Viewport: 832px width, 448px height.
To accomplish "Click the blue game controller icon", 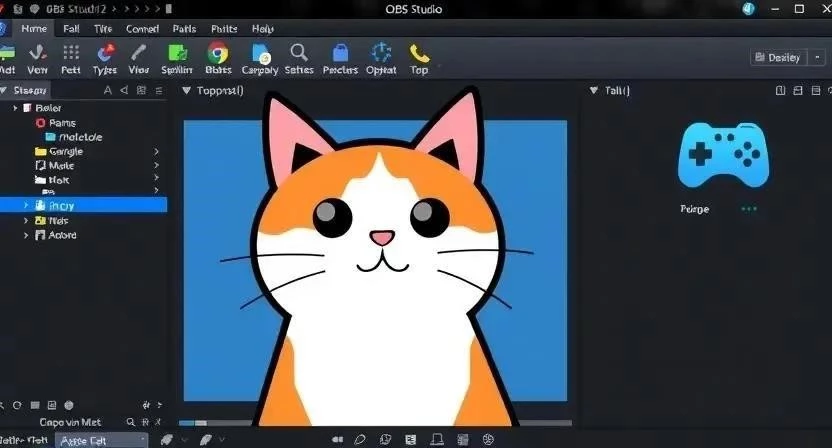I will pos(723,155).
